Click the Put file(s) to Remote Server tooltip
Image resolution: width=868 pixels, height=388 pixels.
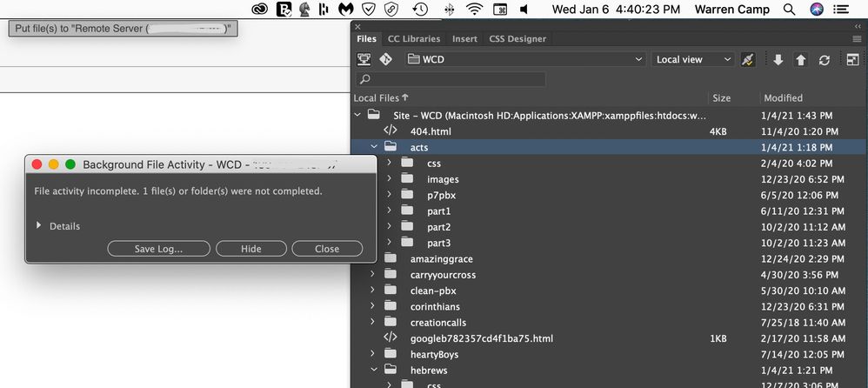point(123,29)
